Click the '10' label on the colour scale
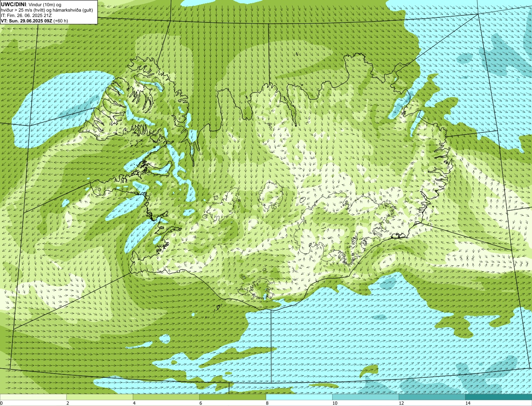532x406 pixels. coord(335,403)
